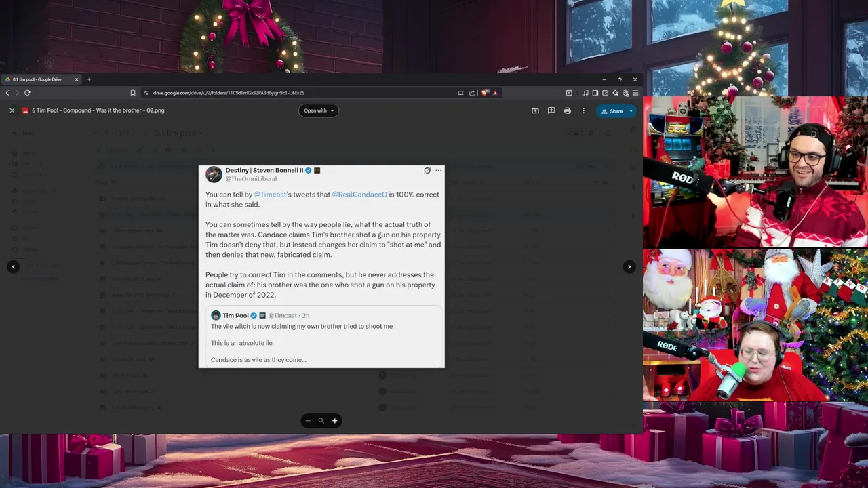868x488 pixels.
Task: Click the @Timcast mention in the tweet
Action: (x=270, y=195)
